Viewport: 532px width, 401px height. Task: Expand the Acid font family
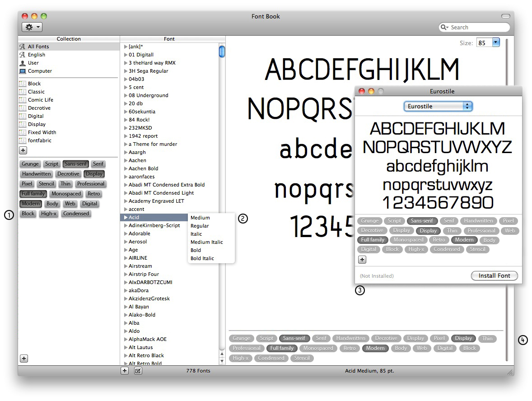tap(126, 217)
